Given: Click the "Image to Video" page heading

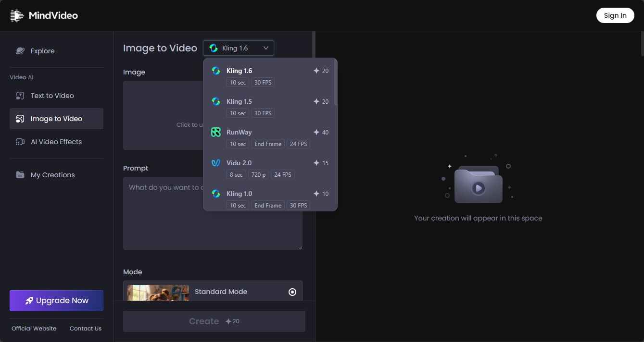Looking at the screenshot, I should pos(160,48).
